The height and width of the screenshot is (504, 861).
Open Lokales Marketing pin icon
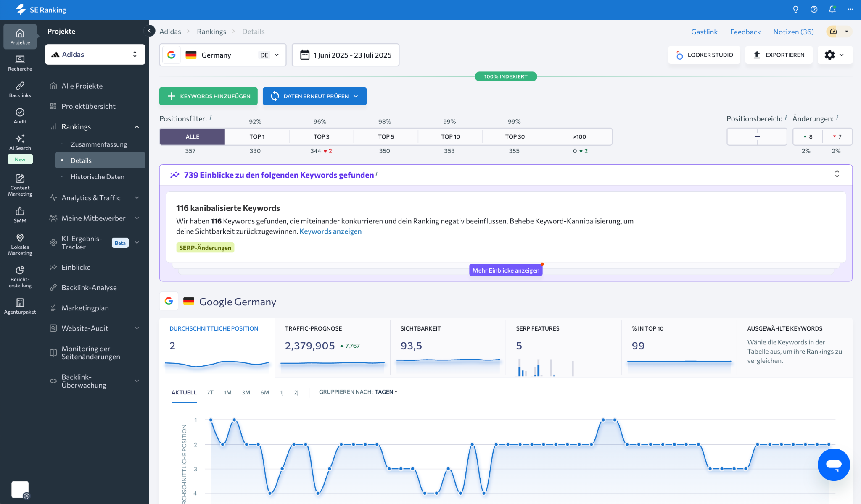click(x=20, y=244)
